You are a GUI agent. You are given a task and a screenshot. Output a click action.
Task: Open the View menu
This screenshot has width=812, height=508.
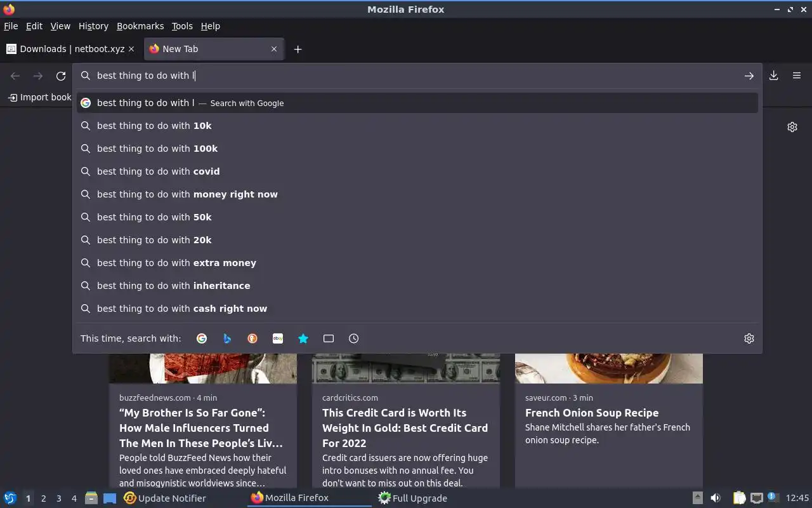coord(60,26)
